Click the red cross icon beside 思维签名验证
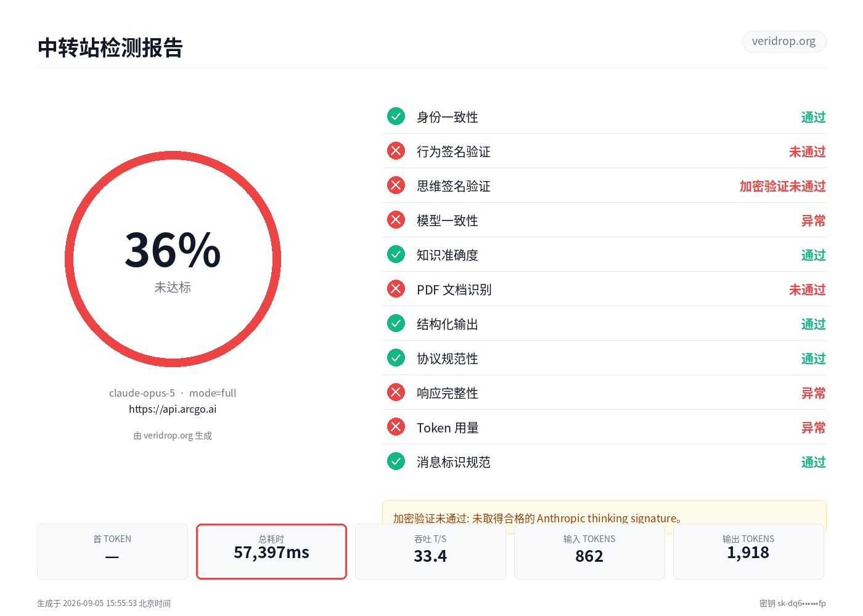863x616 pixels. click(396, 185)
